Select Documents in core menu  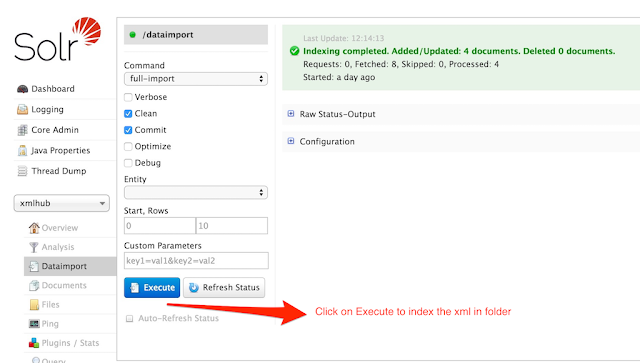click(64, 285)
